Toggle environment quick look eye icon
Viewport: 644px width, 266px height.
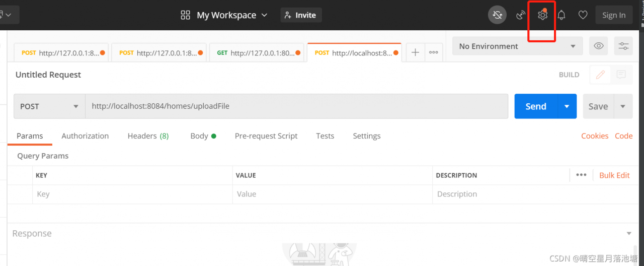pyautogui.click(x=599, y=46)
